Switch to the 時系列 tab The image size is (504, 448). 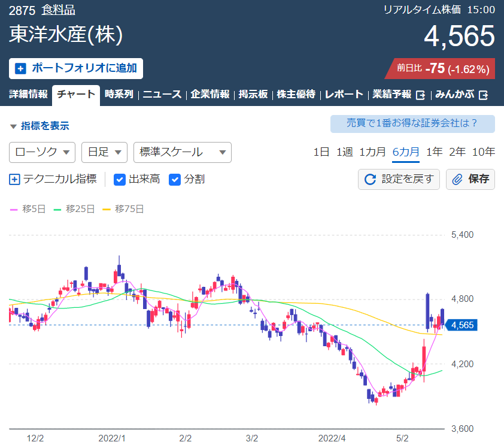119,94
